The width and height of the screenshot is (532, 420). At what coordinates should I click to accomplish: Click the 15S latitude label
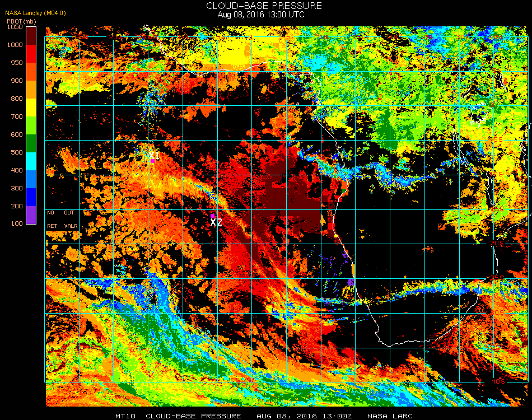point(498,209)
